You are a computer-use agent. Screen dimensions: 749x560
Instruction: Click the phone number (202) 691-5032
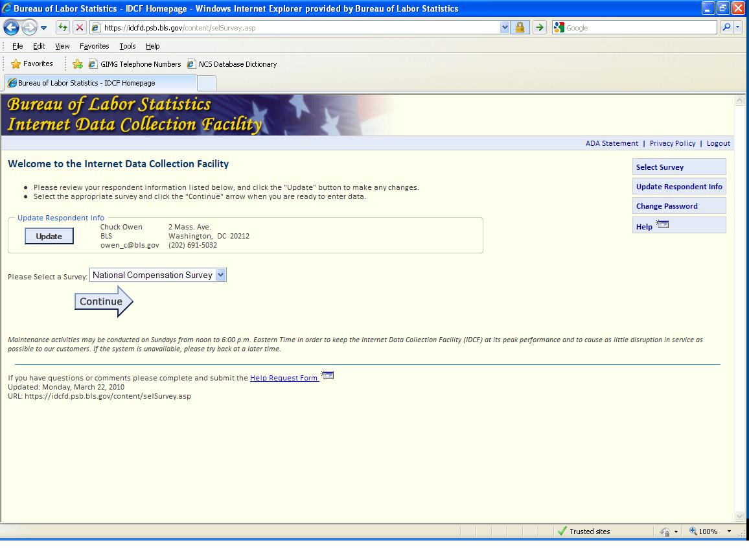(x=192, y=245)
